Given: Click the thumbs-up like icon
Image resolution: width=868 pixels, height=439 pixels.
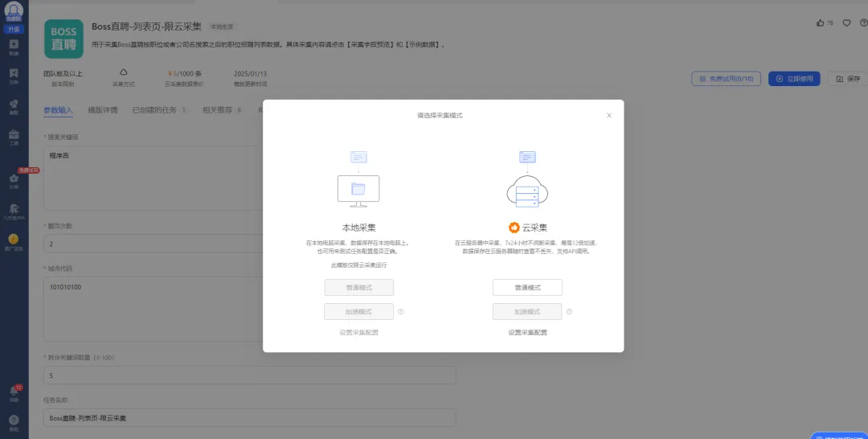Looking at the screenshot, I should point(820,23).
